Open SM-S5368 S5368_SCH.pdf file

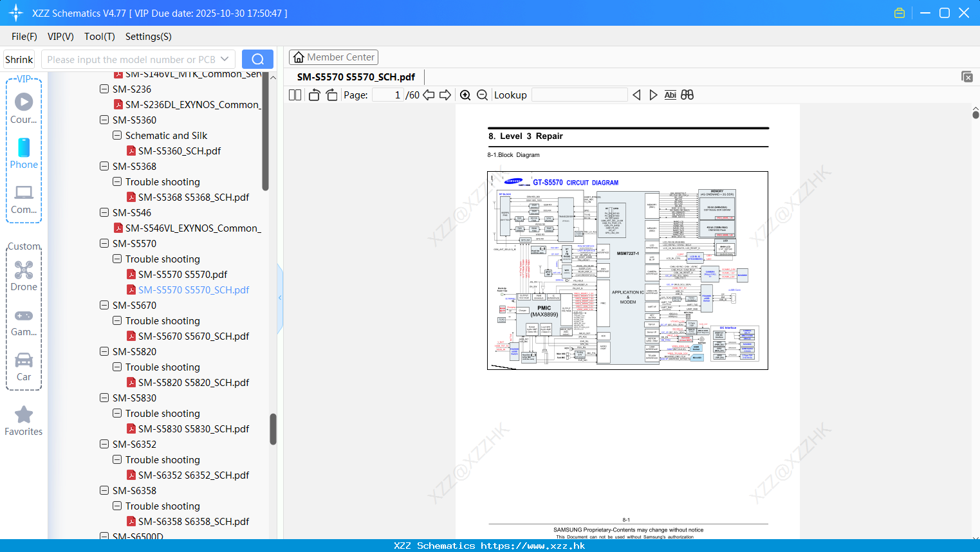point(194,198)
